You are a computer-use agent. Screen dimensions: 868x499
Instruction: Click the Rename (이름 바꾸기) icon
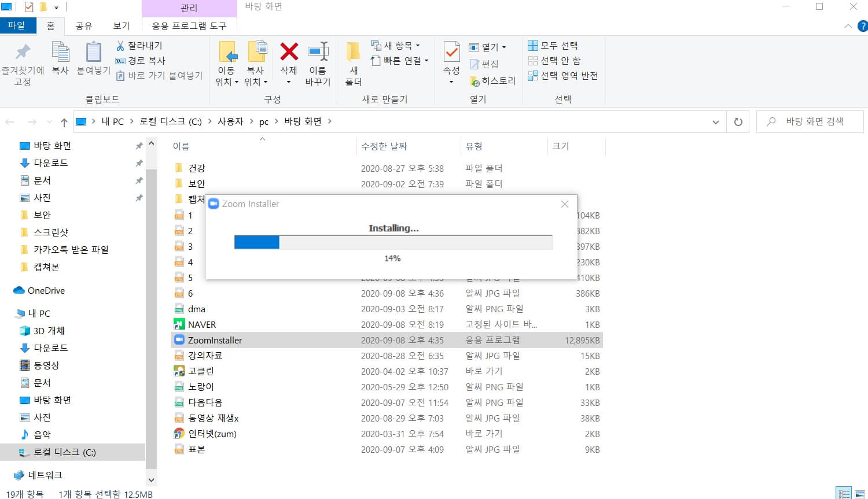[x=318, y=64]
